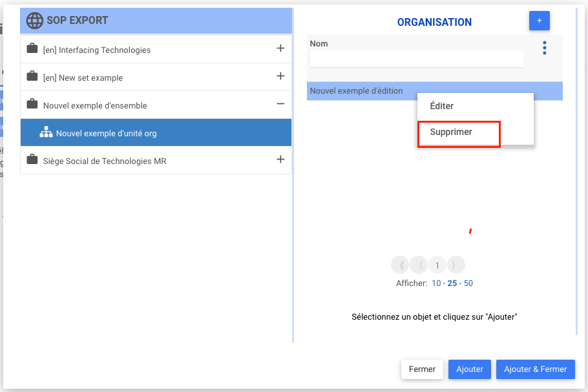Viewport: 588px width, 392px height.
Task: Click the briefcase icon beside Interfacing Technologies
Action: pos(32,49)
